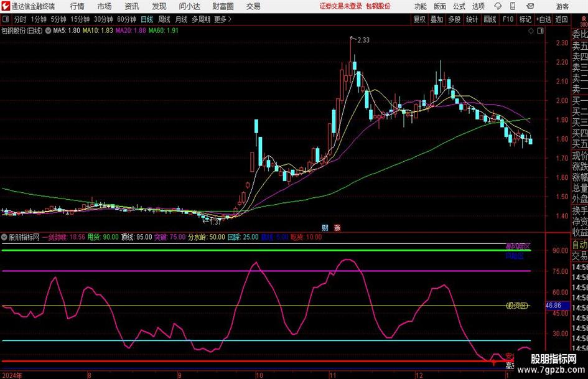Toggle the left panel icon beside 分时
588x379 pixels.
pos(6,19)
